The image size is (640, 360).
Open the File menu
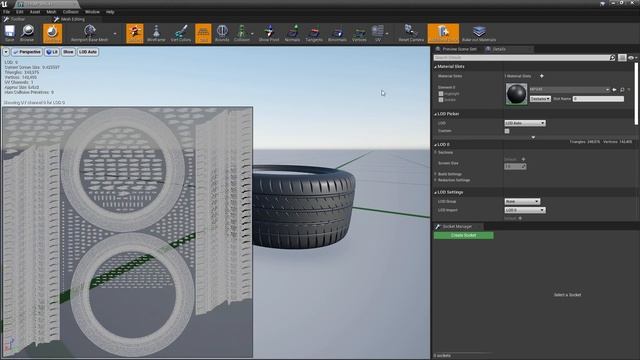point(7,12)
